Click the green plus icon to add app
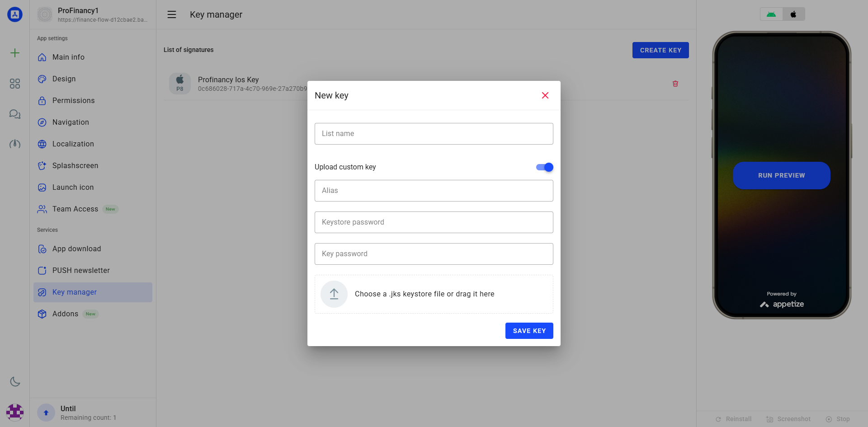The width and height of the screenshot is (868, 427). (x=15, y=53)
